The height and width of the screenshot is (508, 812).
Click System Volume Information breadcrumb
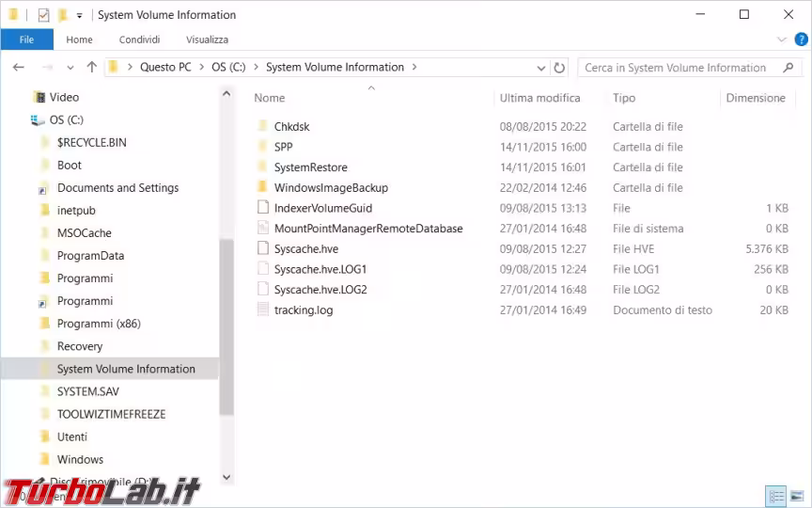tap(335, 67)
